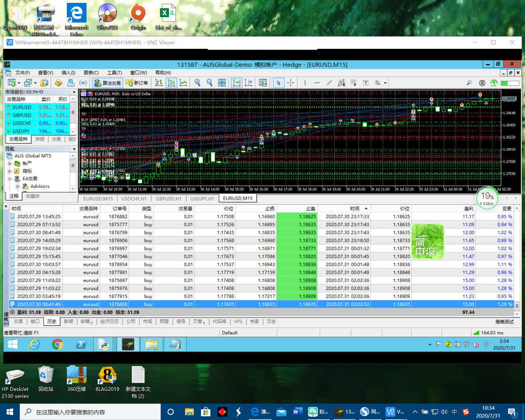Toggle the chart shift button
This screenshot has width=525, height=420.
pyautogui.click(x=249, y=83)
